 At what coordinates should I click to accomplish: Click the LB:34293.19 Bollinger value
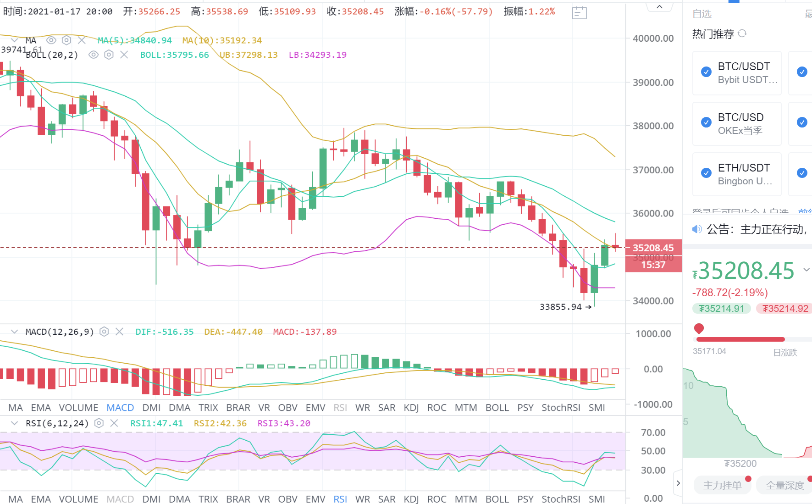(x=318, y=55)
